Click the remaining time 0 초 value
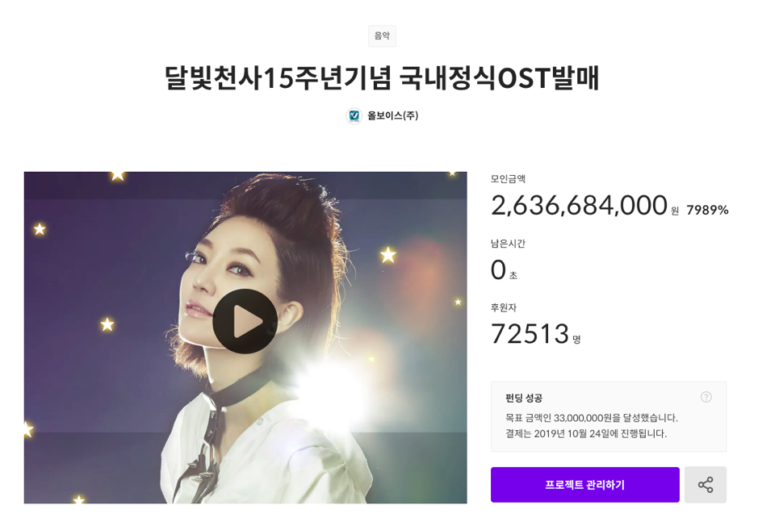758x522 pixels. 504,270
